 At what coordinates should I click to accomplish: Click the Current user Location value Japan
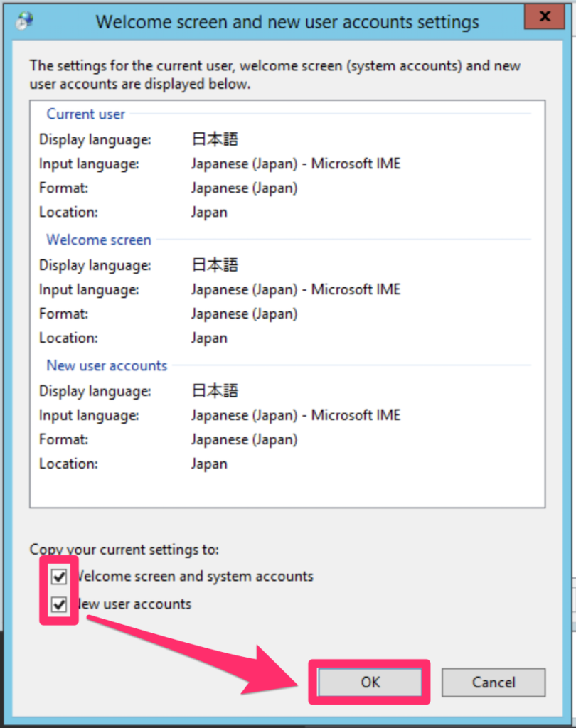(209, 213)
